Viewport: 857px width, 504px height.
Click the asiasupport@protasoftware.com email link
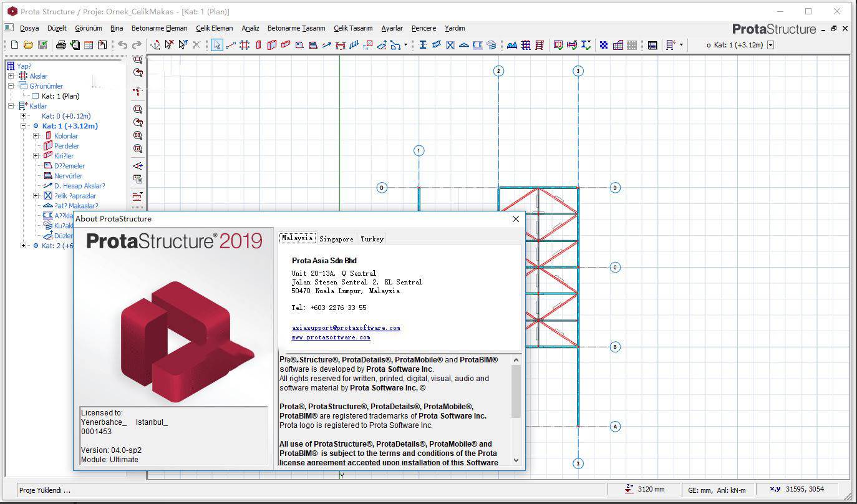click(x=346, y=327)
